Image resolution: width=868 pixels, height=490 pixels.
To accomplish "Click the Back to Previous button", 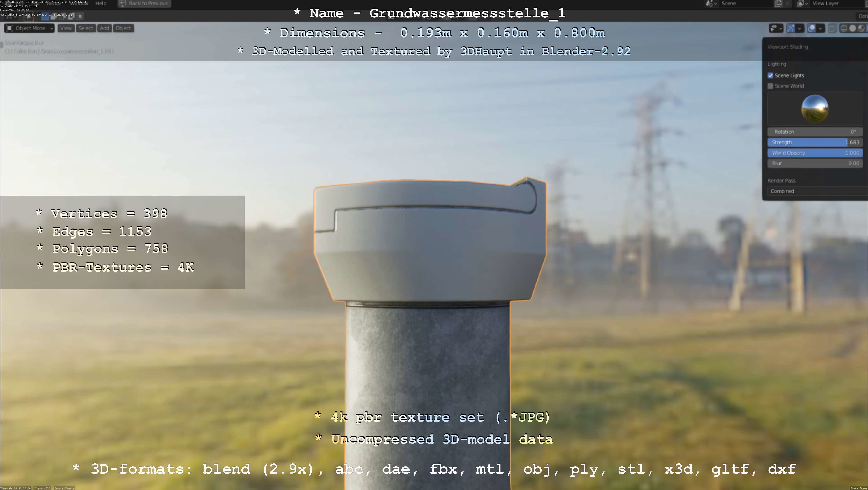I will [144, 3].
